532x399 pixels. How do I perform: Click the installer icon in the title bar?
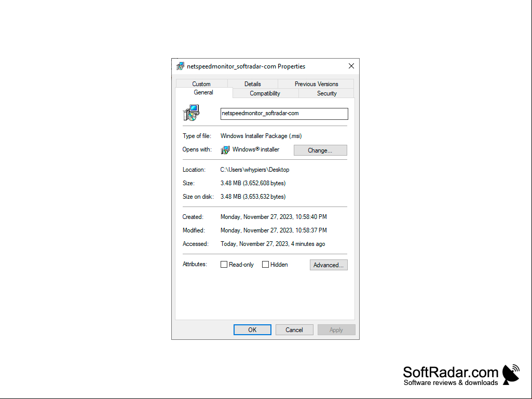[x=180, y=66]
